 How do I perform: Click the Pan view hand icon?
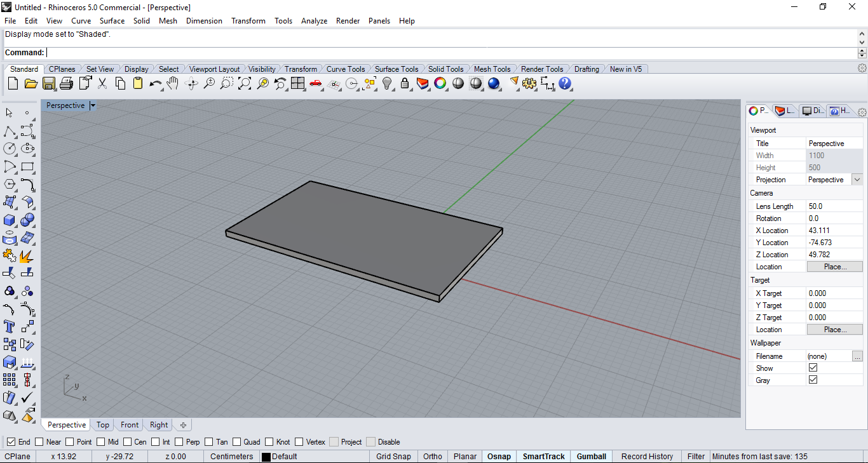click(x=173, y=83)
